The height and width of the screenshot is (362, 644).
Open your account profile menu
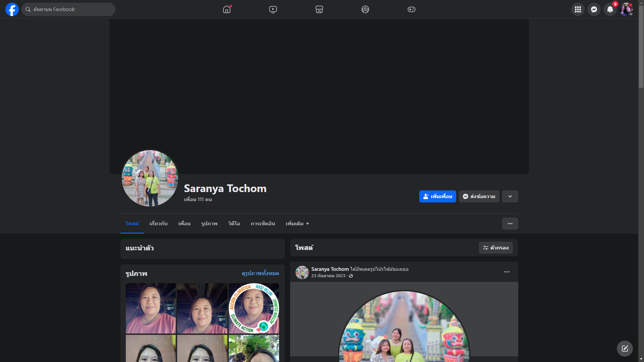[626, 9]
